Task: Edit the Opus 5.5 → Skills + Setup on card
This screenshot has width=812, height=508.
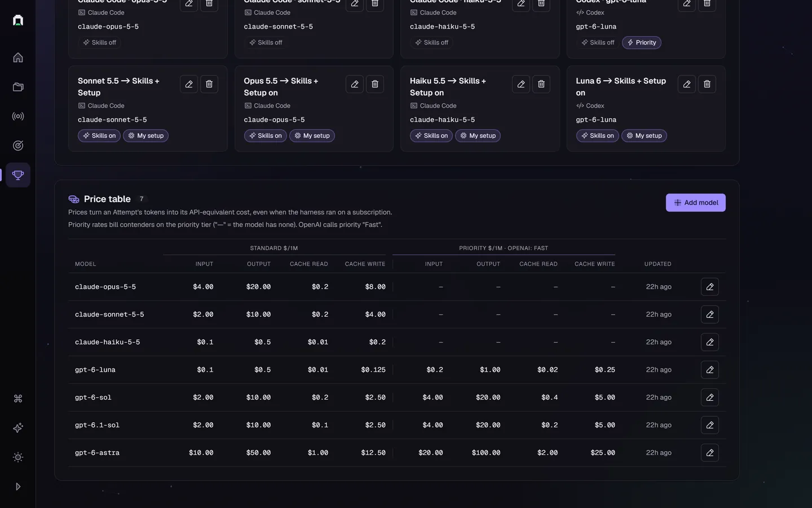Action: [355, 84]
